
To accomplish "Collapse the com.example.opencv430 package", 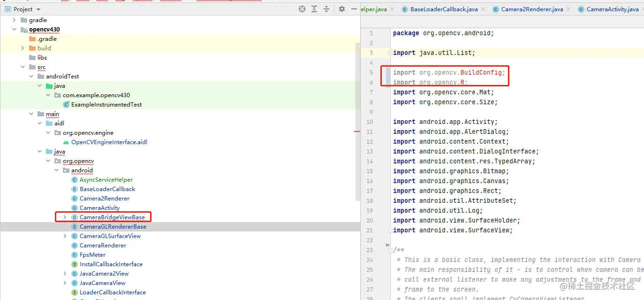I will tap(48, 95).
